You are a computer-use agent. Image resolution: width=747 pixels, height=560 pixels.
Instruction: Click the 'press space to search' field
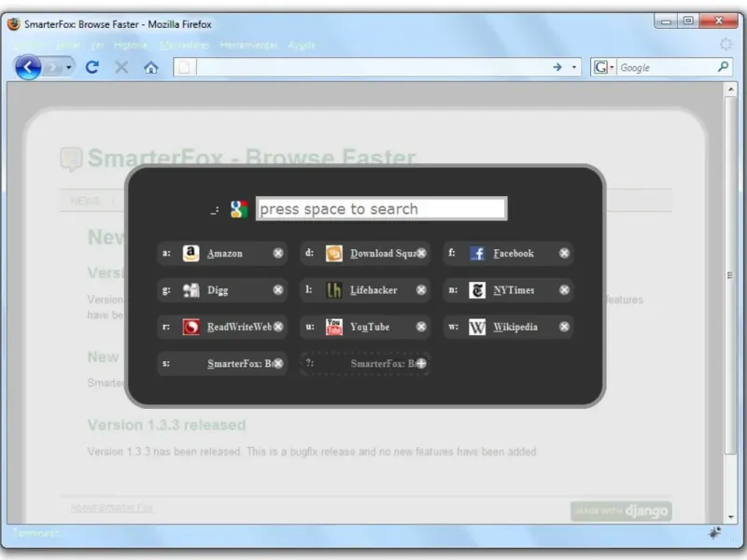pos(382,208)
